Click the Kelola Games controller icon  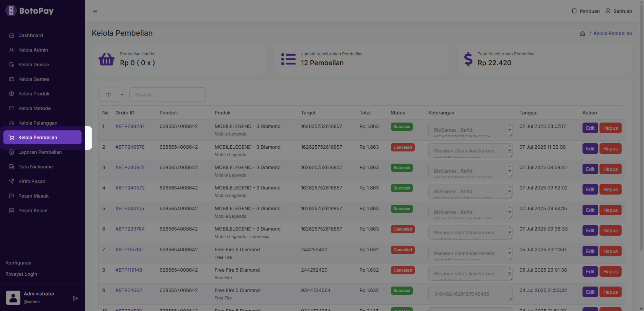[12, 79]
